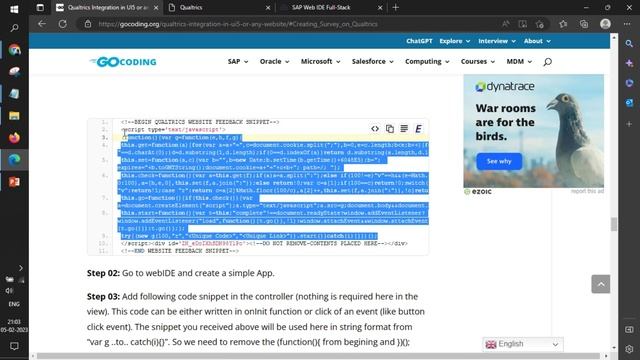Add this page to favorites
The width and height of the screenshot is (640, 360).
(540, 24)
